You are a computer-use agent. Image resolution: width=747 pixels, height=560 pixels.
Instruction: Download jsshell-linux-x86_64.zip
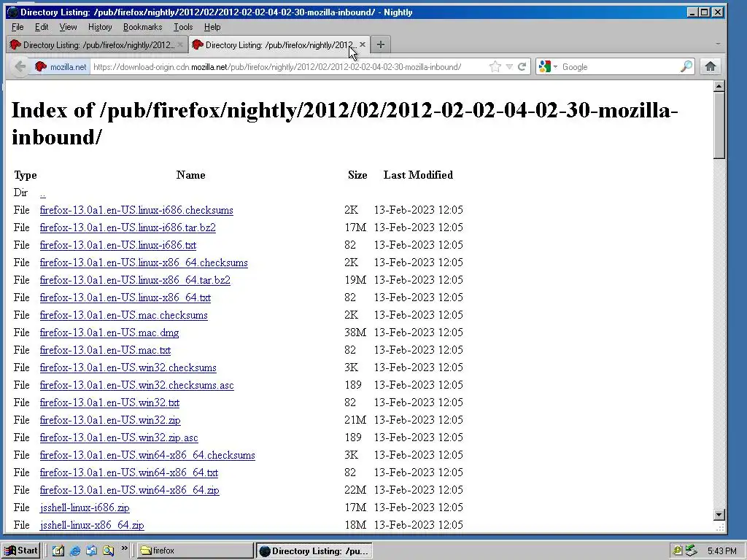(x=92, y=525)
